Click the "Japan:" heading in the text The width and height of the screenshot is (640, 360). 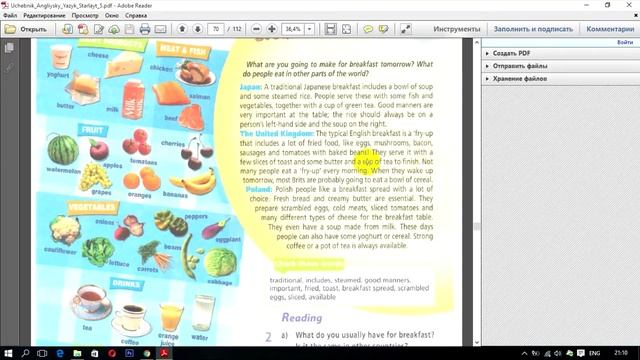point(251,87)
